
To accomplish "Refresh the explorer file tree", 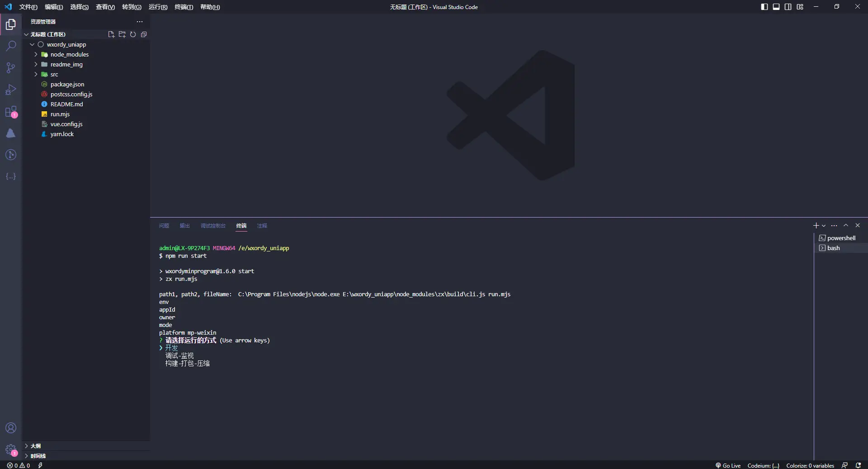I will point(133,34).
